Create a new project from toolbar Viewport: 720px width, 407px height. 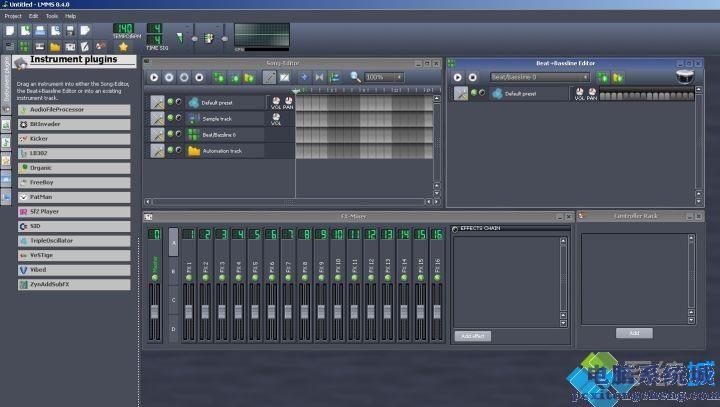coord(10,31)
